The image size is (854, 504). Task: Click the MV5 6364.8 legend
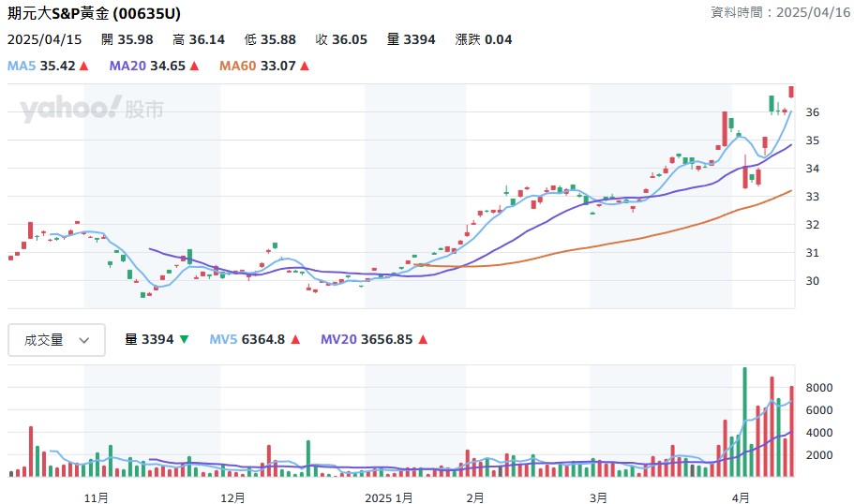click(247, 340)
